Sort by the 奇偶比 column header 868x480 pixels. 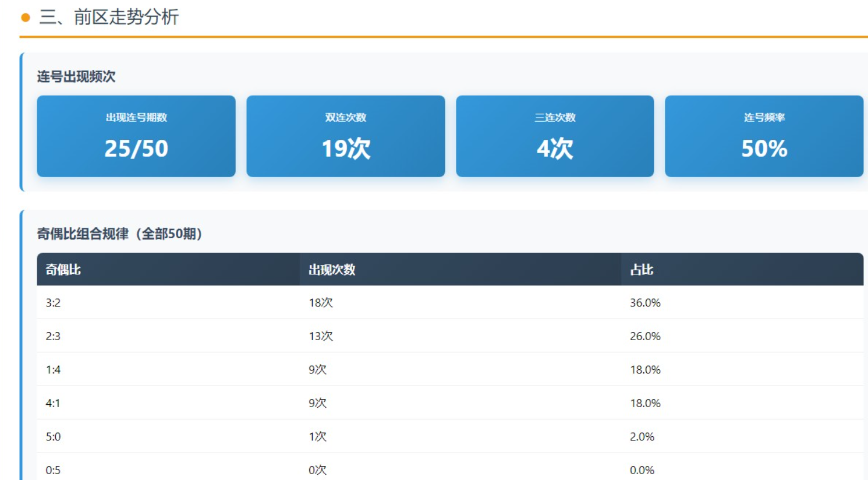click(63, 270)
